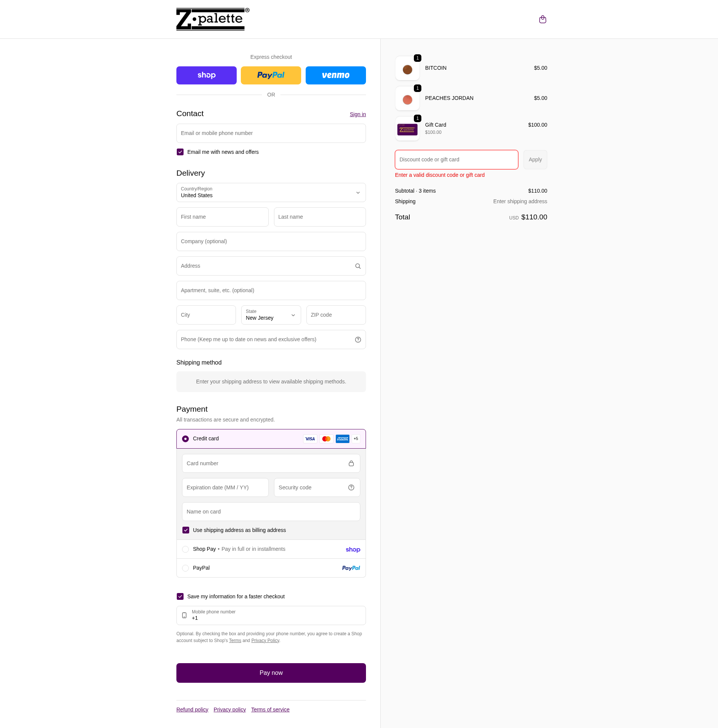Choose Venmo express checkout
The image size is (718, 728).
tap(335, 75)
